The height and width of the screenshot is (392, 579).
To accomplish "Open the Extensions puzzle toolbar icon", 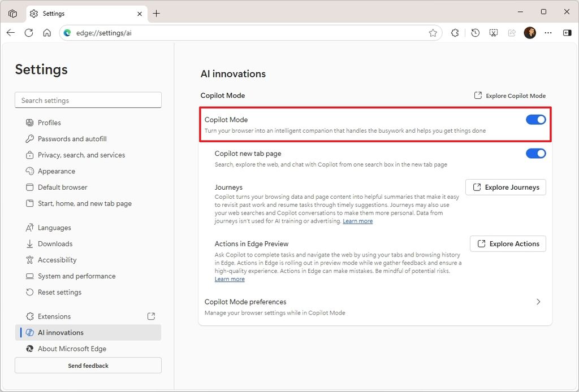I will [455, 33].
